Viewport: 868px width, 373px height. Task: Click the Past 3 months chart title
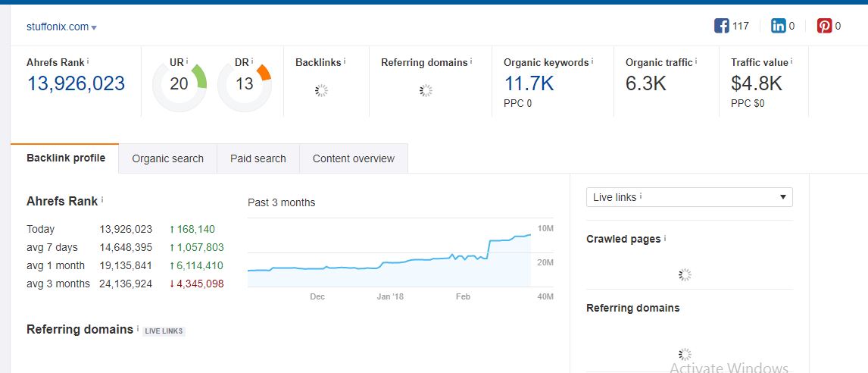281,203
